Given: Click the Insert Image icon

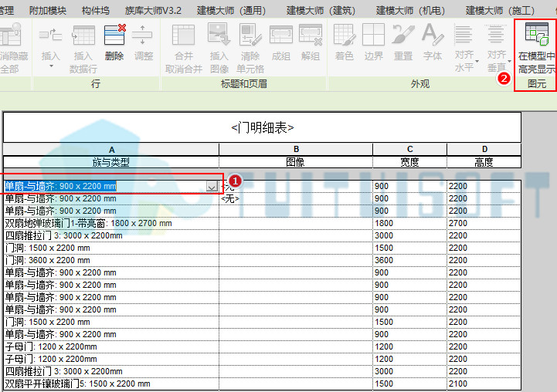Looking at the screenshot, I should [x=219, y=35].
